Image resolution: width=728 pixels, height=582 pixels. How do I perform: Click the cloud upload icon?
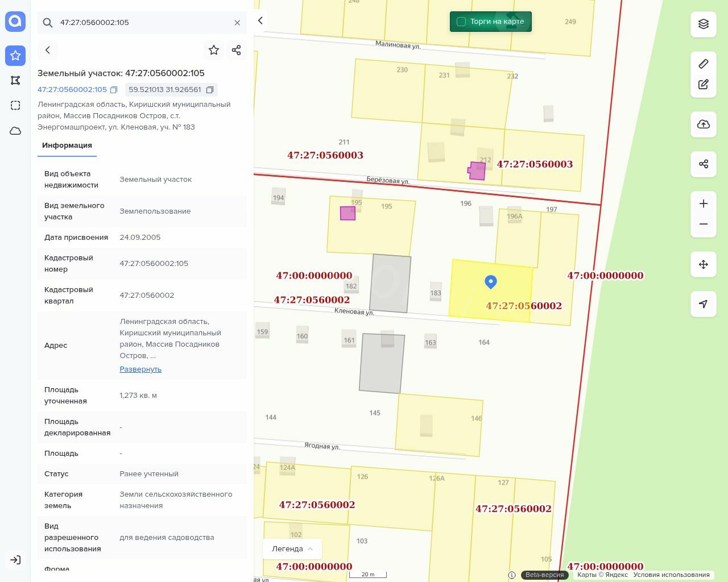click(x=704, y=124)
